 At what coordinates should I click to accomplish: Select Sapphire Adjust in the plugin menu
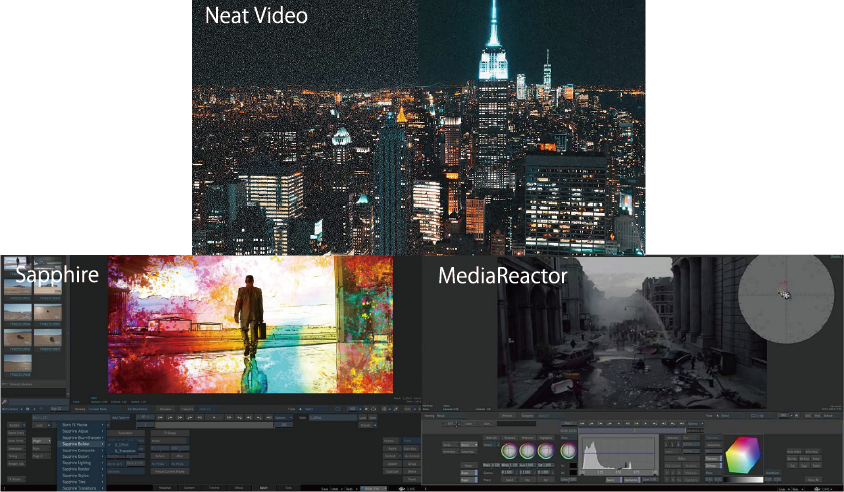81,431
